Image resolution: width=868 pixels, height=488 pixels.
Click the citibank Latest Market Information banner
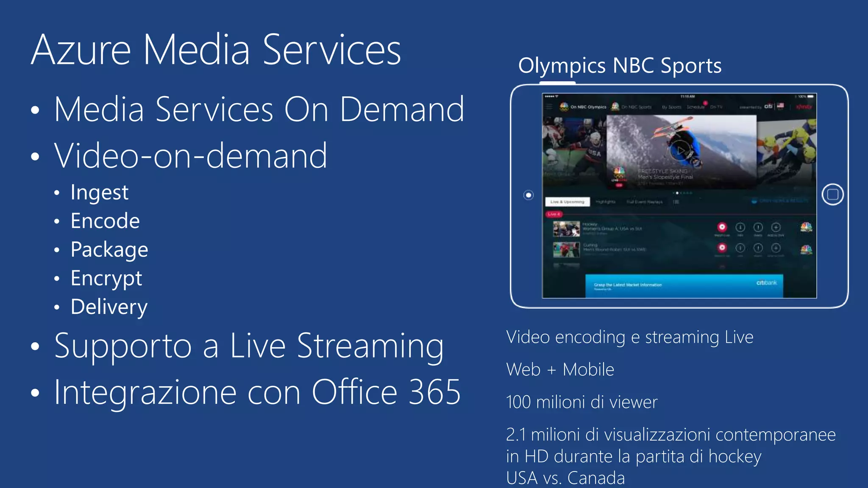[684, 286]
